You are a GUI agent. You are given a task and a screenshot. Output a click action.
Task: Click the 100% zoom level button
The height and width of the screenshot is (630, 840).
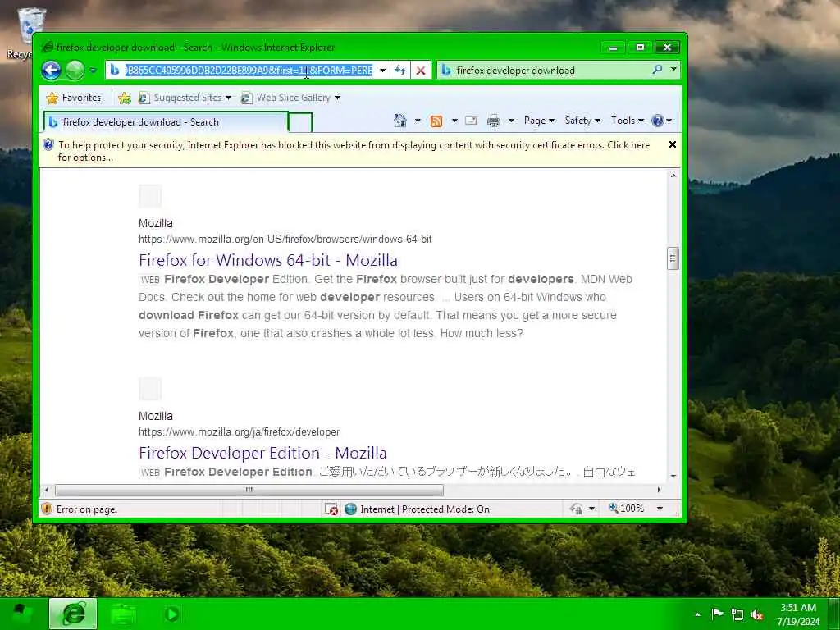point(627,509)
